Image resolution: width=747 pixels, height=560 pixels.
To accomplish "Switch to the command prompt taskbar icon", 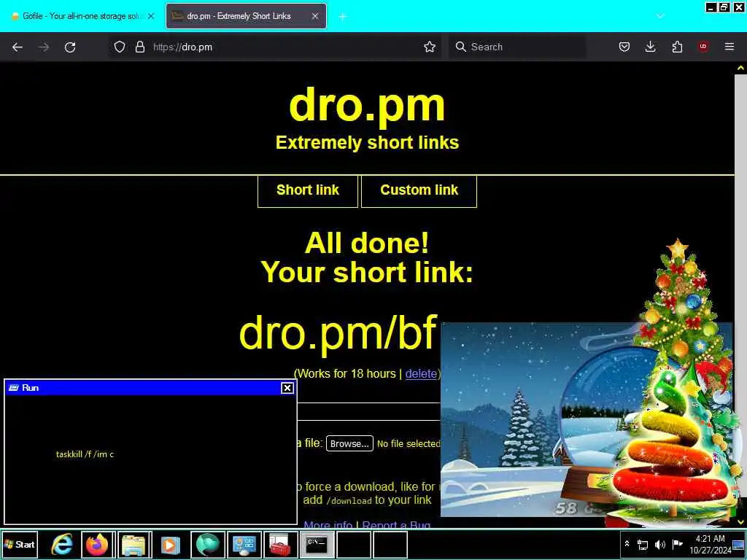I will tap(317, 544).
